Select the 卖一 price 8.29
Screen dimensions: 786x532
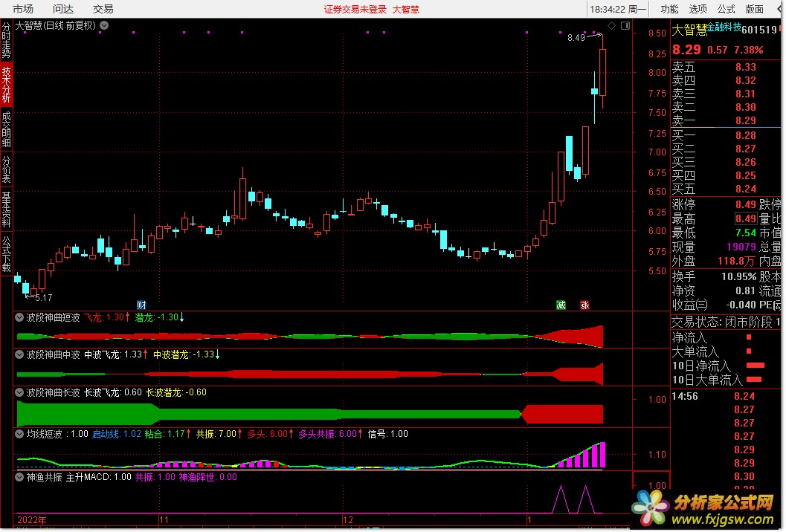(745, 120)
